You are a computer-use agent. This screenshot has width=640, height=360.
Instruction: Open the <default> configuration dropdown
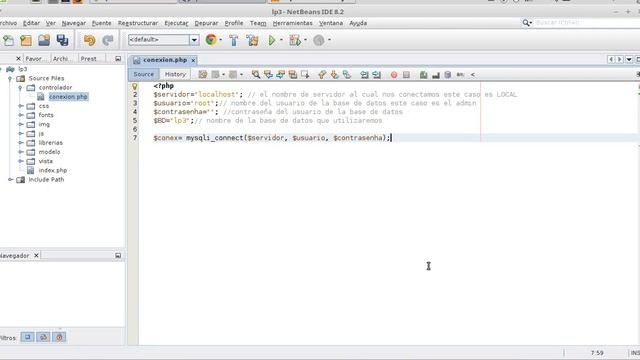[194, 40]
